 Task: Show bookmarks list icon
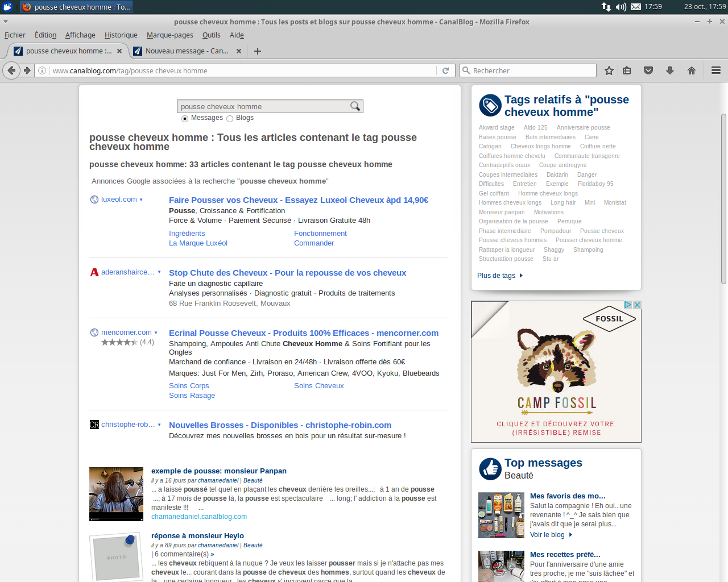pyautogui.click(x=627, y=70)
